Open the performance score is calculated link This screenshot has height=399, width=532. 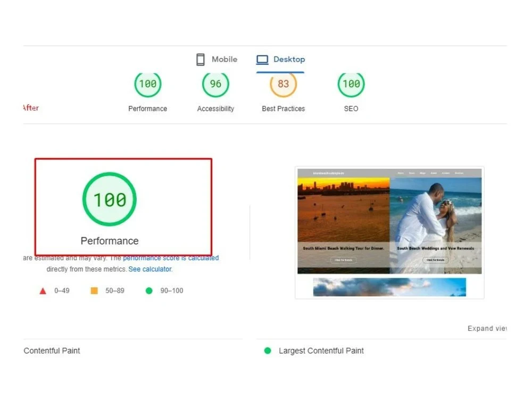point(171,258)
